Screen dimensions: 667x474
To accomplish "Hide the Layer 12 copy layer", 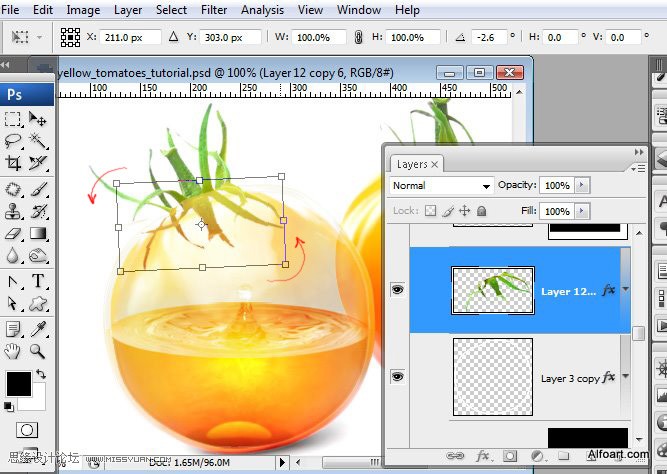I will pos(397,290).
